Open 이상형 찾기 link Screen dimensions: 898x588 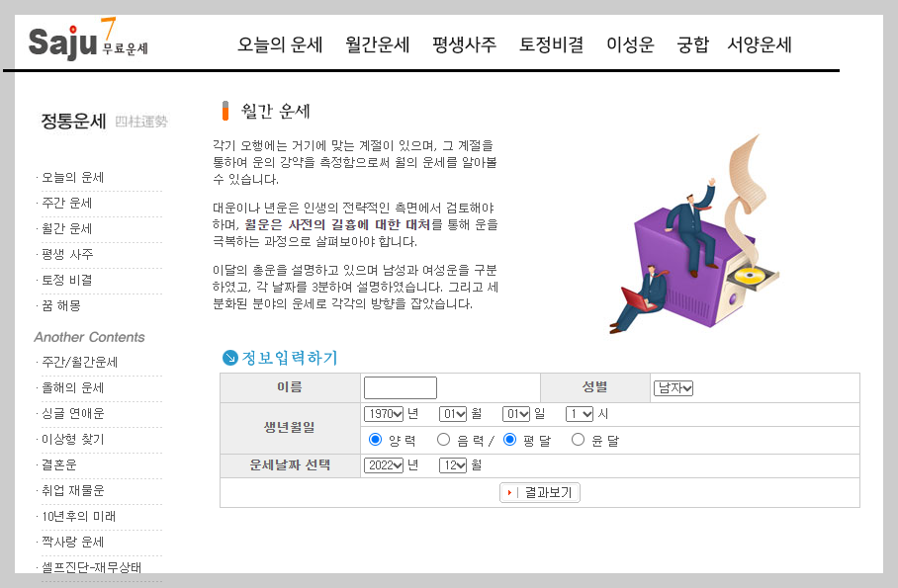coord(73,439)
